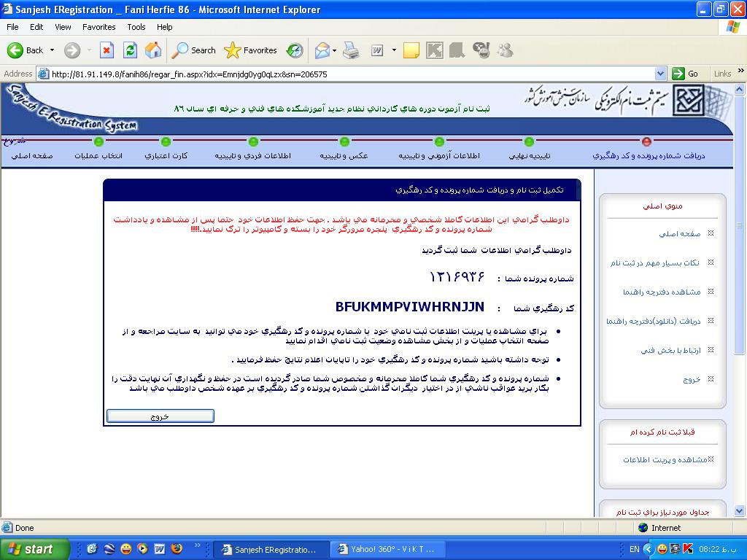This screenshot has height=560, width=747.
Task: Open the Edit menu
Action: coord(36,27)
